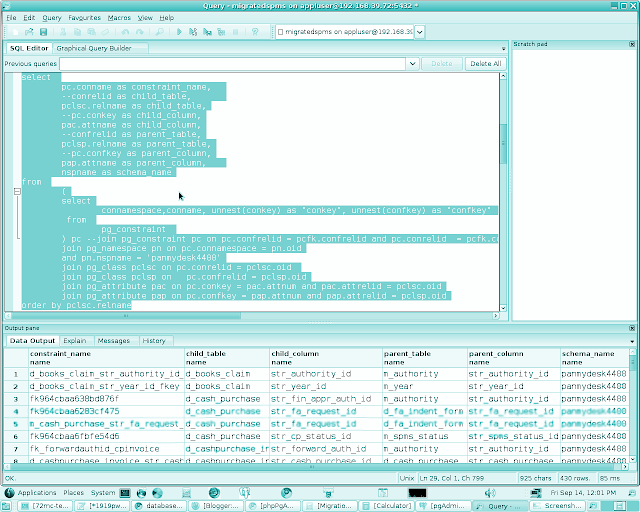
Task: Click the Cancel query stop icon
Action: (236, 32)
